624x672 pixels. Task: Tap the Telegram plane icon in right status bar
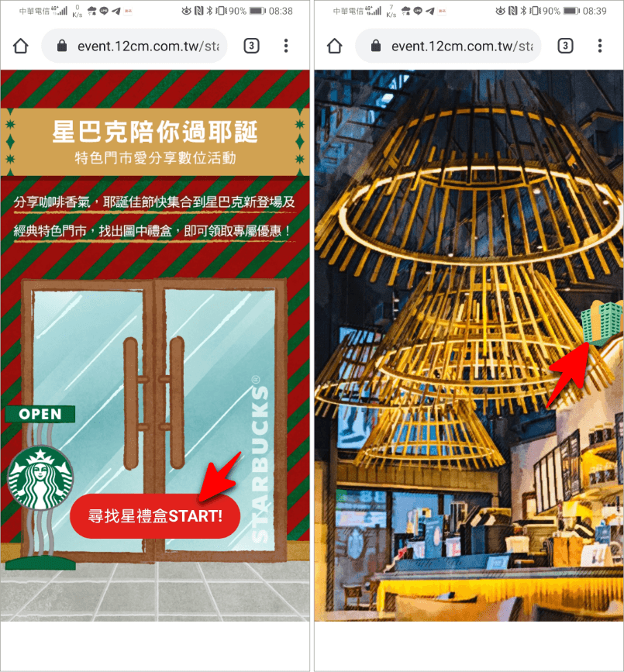click(x=430, y=11)
